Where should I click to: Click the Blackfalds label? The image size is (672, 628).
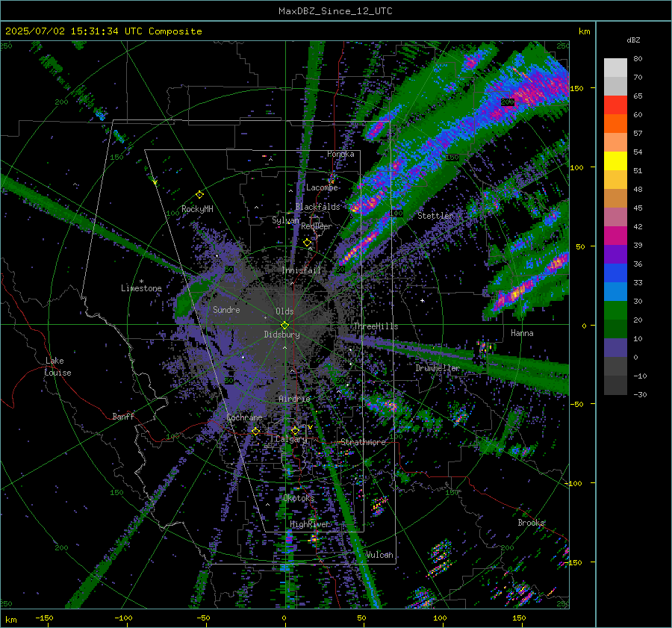pyautogui.click(x=317, y=207)
